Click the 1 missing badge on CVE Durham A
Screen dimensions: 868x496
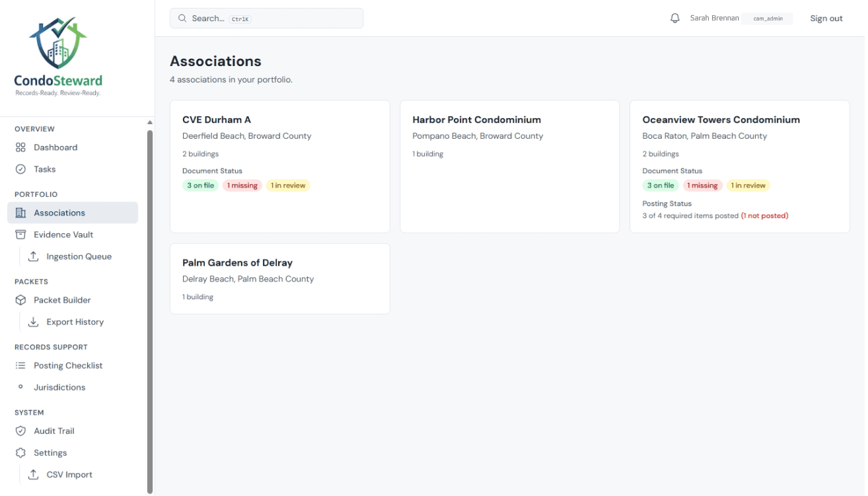click(x=242, y=185)
